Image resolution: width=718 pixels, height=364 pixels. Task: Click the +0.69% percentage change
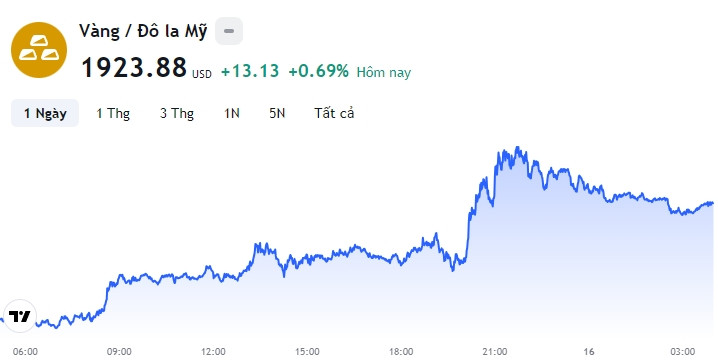(x=318, y=71)
